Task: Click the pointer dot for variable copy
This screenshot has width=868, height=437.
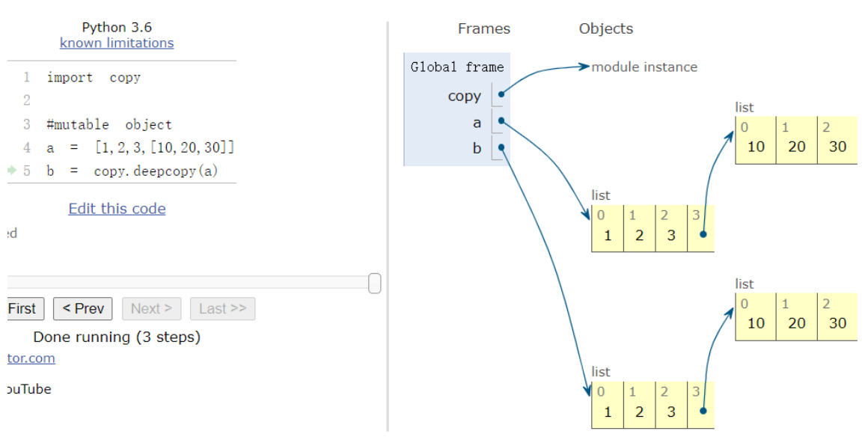Action: (501, 95)
